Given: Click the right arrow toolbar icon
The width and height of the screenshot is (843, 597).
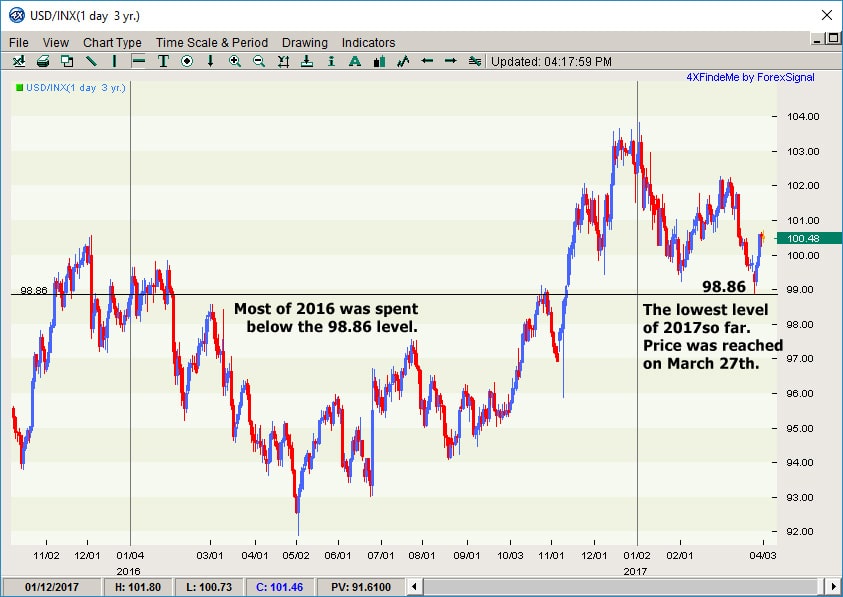Looking at the screenshot, I should pyautogui.click(x=451, y=61).
